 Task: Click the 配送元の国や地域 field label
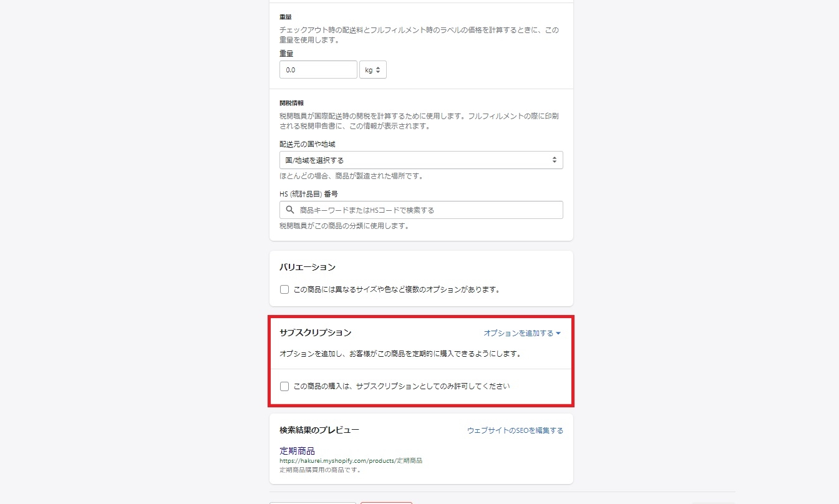click(x=308, y=144)
